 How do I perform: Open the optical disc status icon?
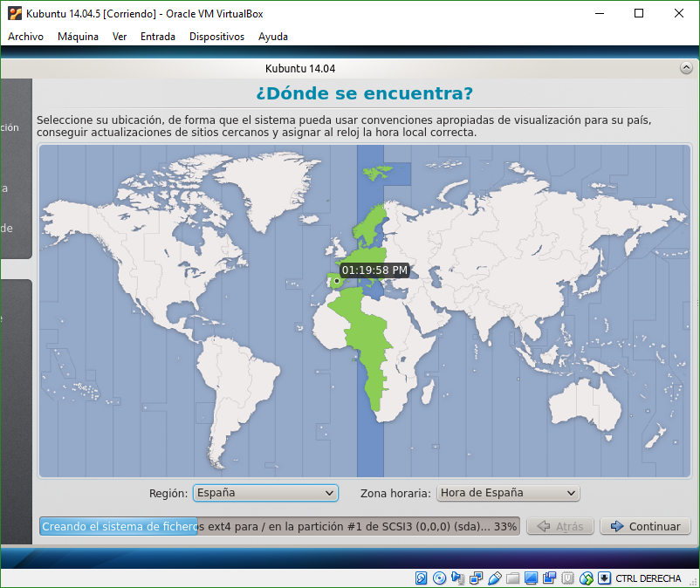click(x=439, y=578)
